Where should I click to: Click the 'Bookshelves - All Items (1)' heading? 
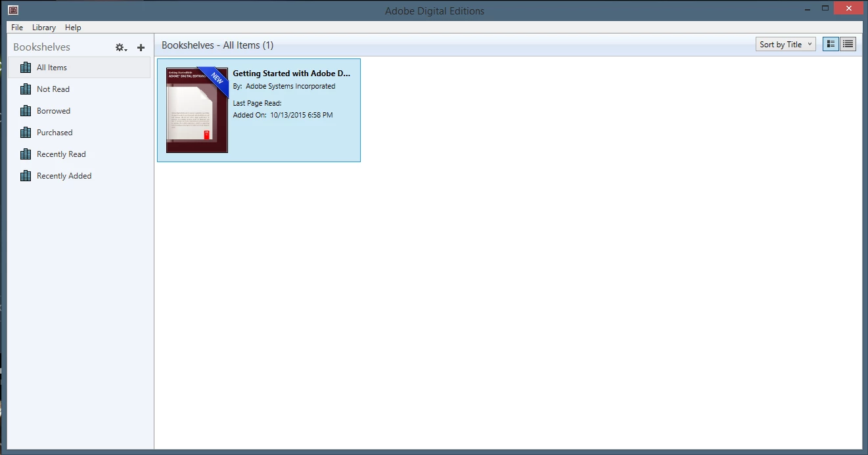(x=217, y=45)
